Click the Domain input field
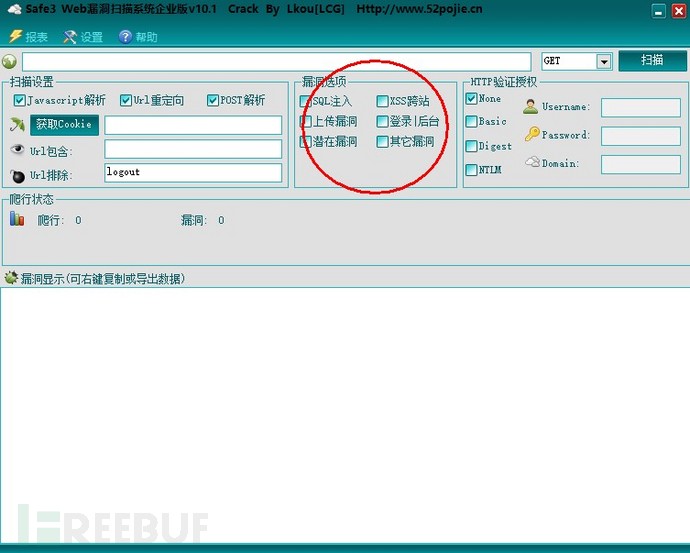The height and width of the screenshot is (553, 690). click(x=641, y=165)
